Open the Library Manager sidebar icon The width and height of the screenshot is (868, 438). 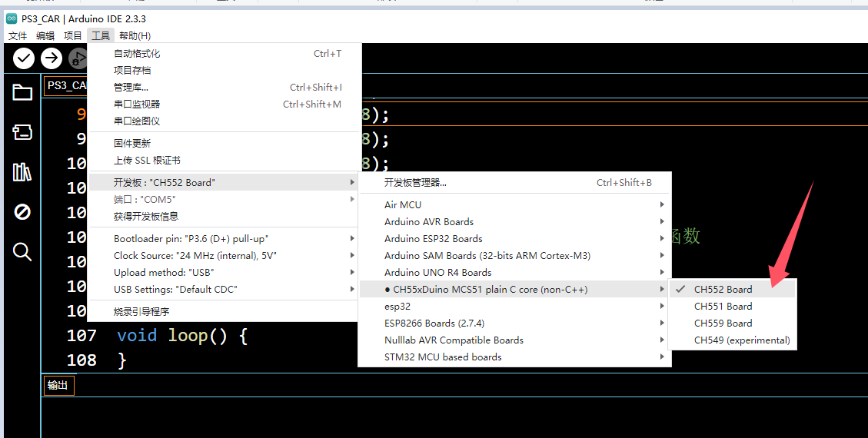[22, 172]
